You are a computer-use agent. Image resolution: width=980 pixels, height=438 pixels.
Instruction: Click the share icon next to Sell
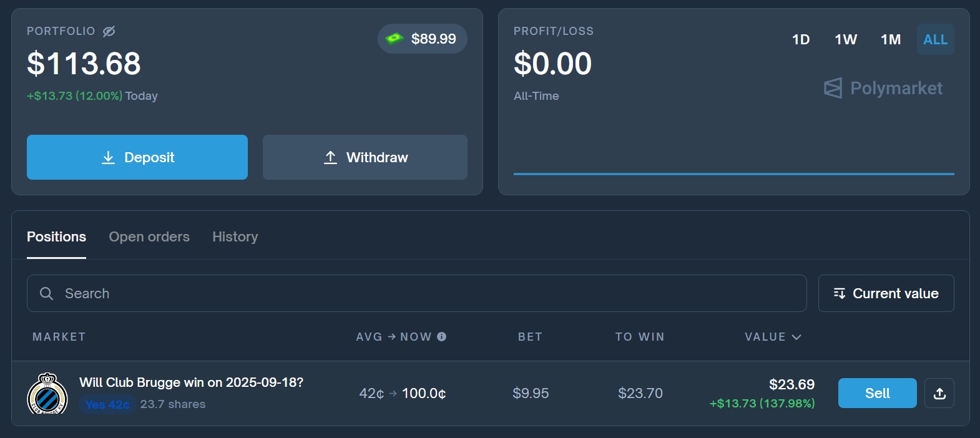tap(939, 393)
